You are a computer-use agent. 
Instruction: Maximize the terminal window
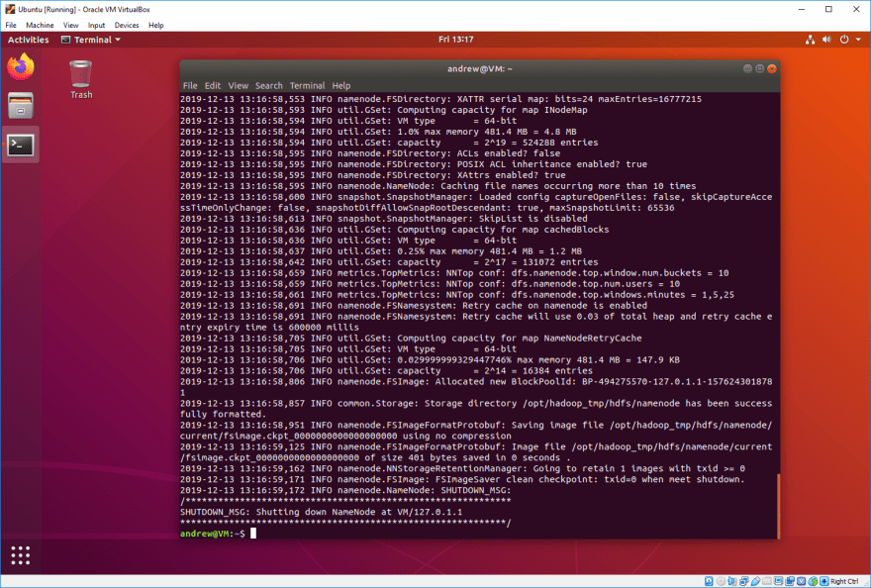[x=759, y=69]
